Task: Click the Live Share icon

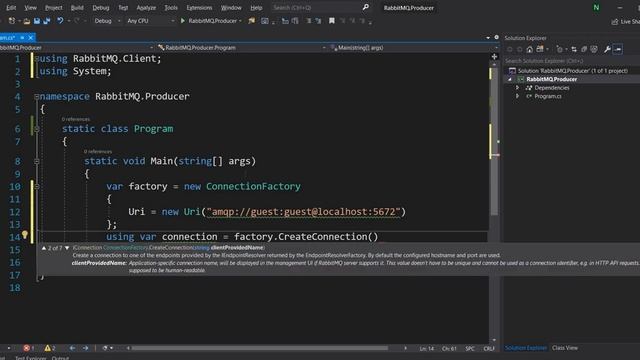Action: [x=615, y=22]
